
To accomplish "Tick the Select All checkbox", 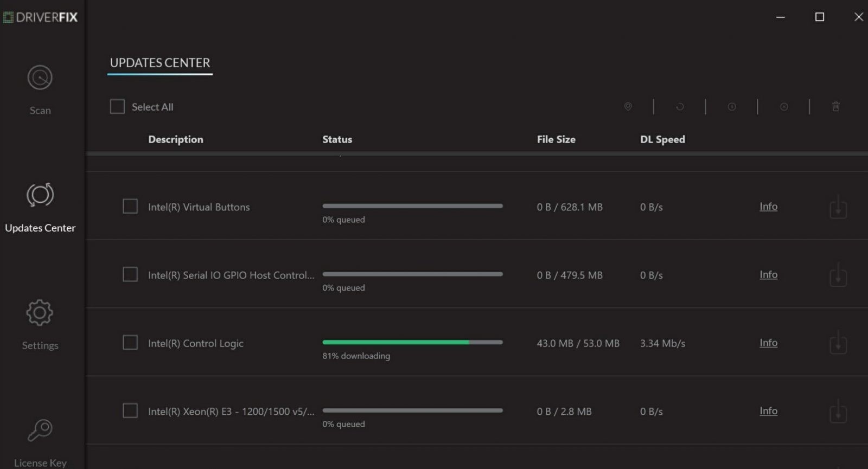I will pyautogui.click(x=117, y=106).
